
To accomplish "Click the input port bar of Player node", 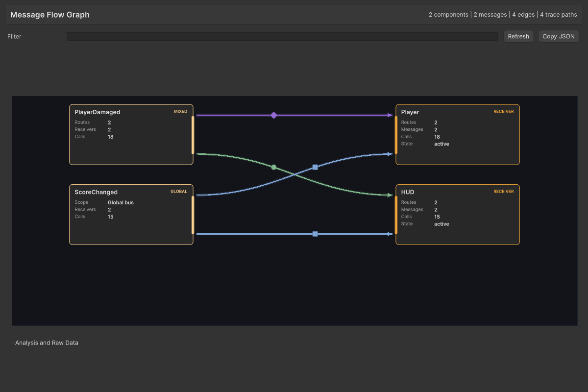I will tap(396, 135).
